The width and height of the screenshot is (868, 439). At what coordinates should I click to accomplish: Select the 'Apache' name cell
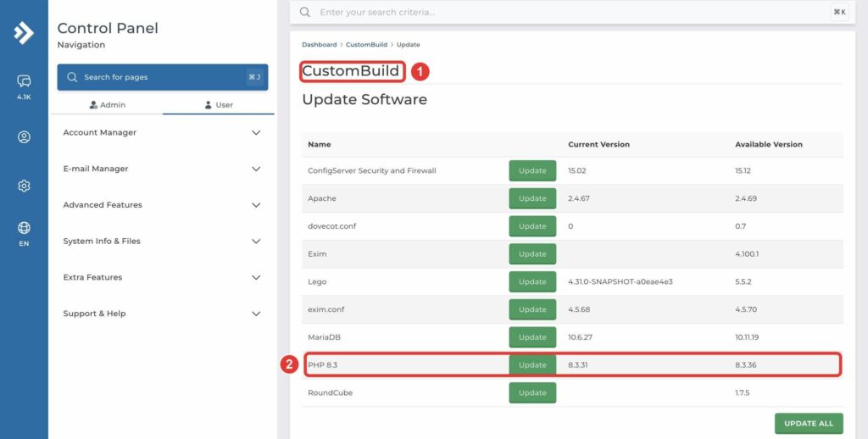[321, 199]
